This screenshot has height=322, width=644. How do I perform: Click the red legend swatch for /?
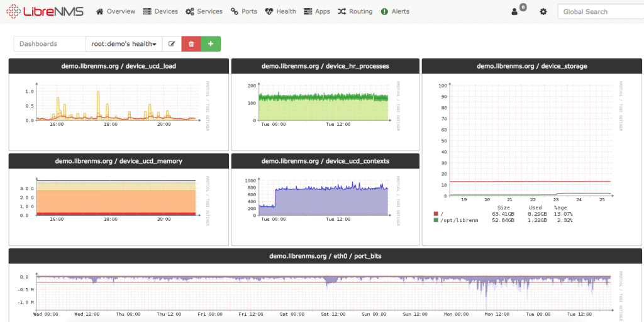tap(436, 214)
